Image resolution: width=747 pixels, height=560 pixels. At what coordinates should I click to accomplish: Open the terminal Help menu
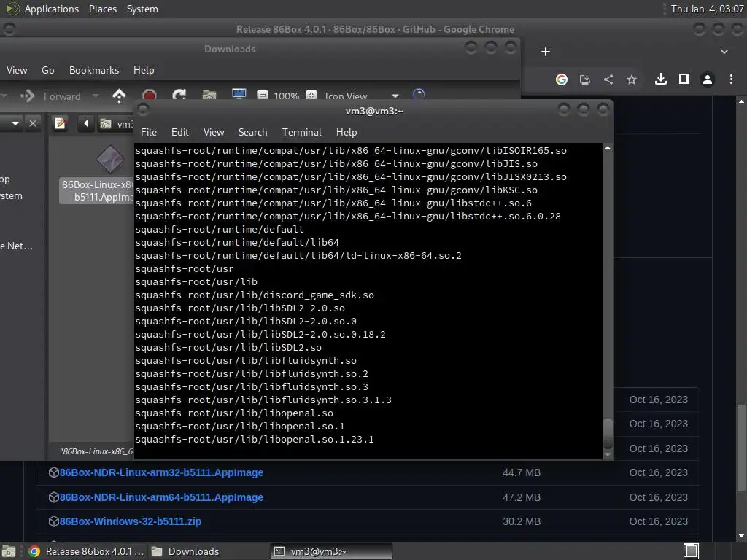coord(347,132)
